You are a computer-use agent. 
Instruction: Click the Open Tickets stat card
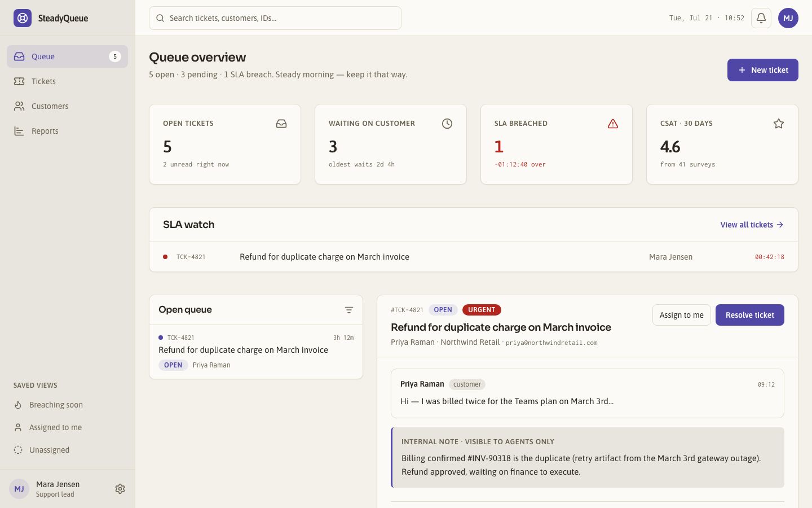tap(225, 144)
